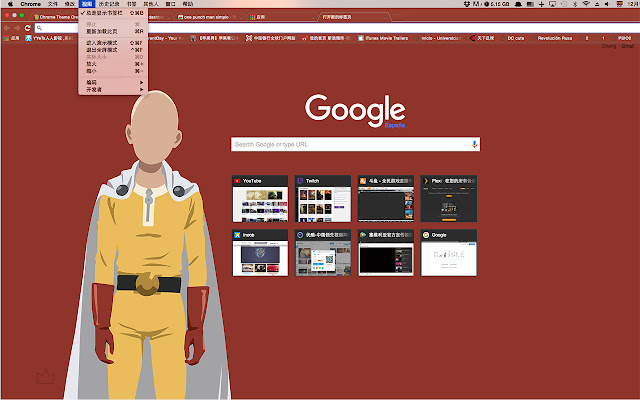Close the one punch man simple tab

(241, 17)
